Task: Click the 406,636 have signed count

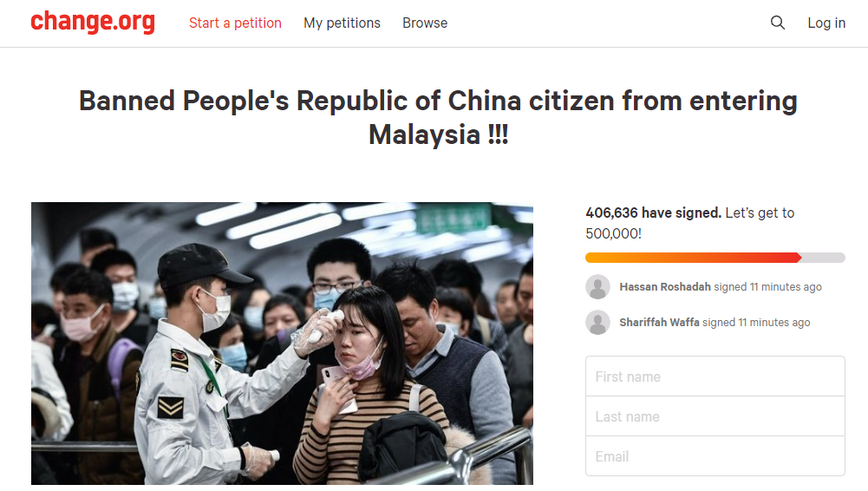Action: pos(653,213)
